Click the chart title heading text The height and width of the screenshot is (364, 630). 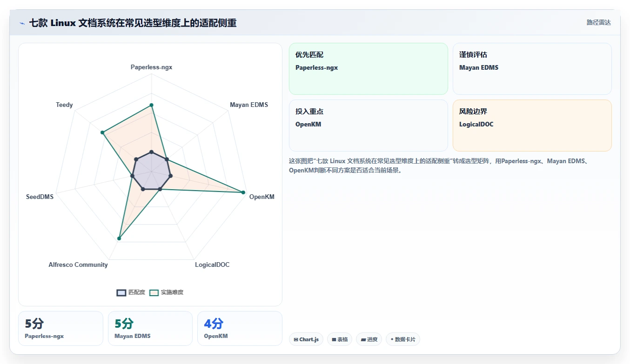[x=133, y=23]
